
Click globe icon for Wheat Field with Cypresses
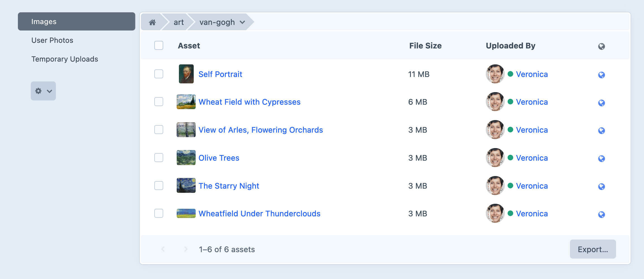602,103
